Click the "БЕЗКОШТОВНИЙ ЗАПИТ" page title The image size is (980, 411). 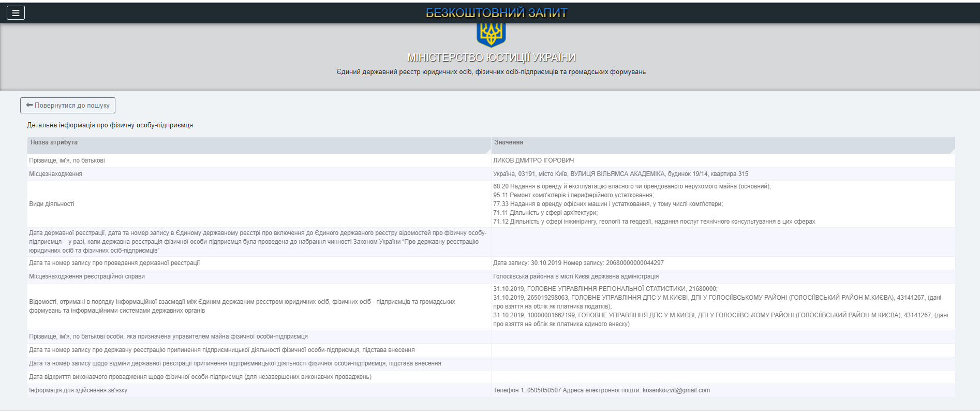(x=496, y=13)
